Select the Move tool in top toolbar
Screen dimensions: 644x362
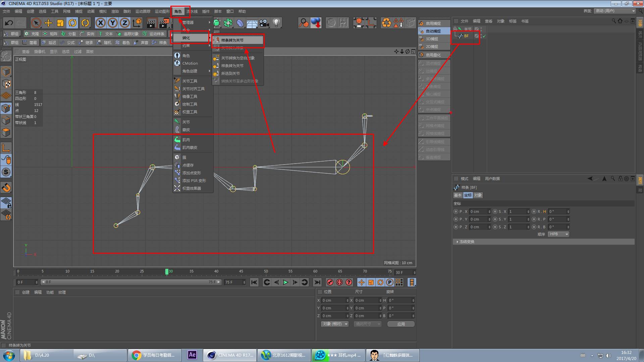point(48,23)
